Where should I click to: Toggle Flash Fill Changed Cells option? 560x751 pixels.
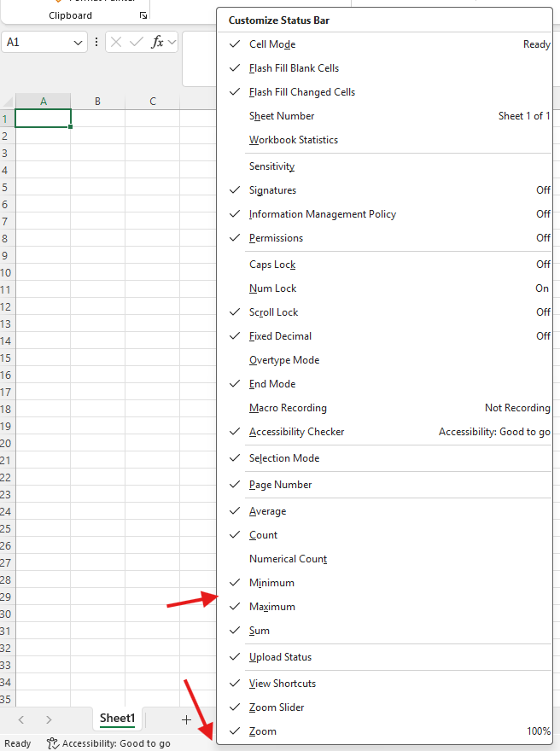(x=384, y=92)
